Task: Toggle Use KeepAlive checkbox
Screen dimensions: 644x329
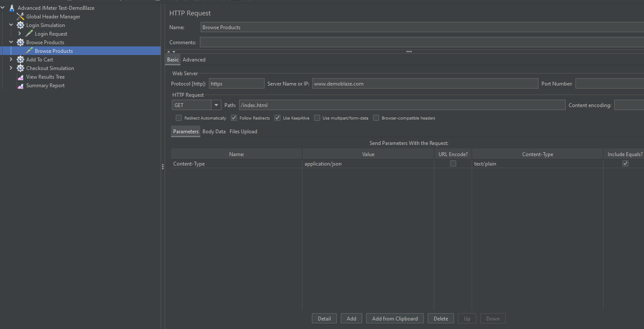Action: click(277, 118)
